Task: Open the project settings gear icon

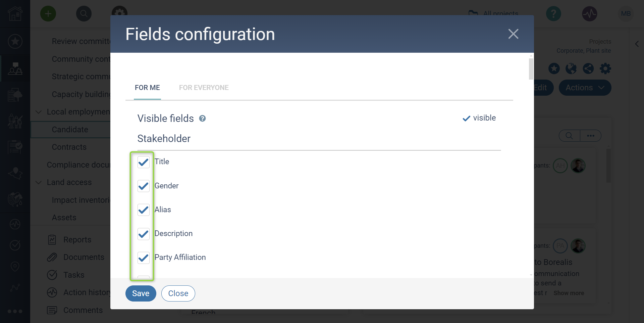Action: (x=605, y=68)
